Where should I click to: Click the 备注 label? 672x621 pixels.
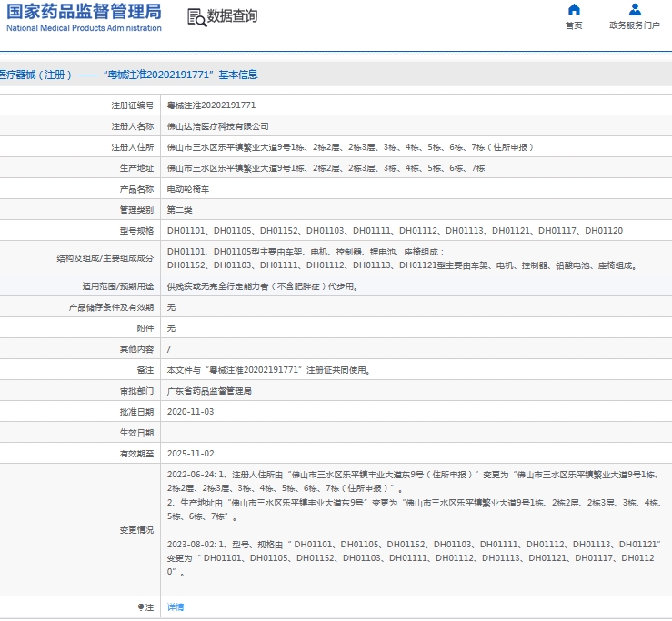(x=145, y=370)
